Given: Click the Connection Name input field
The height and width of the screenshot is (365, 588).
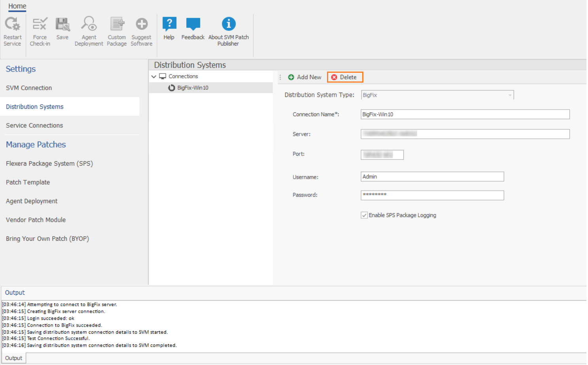Looking at the screenshot, I should click(465, 114).
